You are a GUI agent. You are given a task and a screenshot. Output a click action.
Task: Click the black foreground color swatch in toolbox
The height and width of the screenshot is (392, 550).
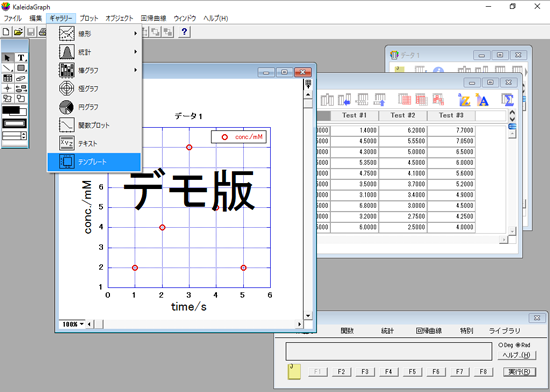[x=11, y=110]
